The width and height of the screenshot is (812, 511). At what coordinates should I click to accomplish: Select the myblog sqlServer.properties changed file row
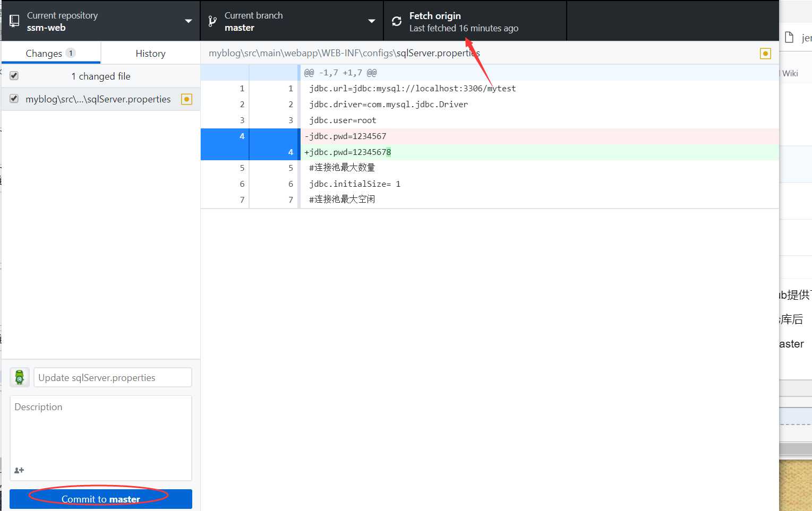tap(101, 99)
